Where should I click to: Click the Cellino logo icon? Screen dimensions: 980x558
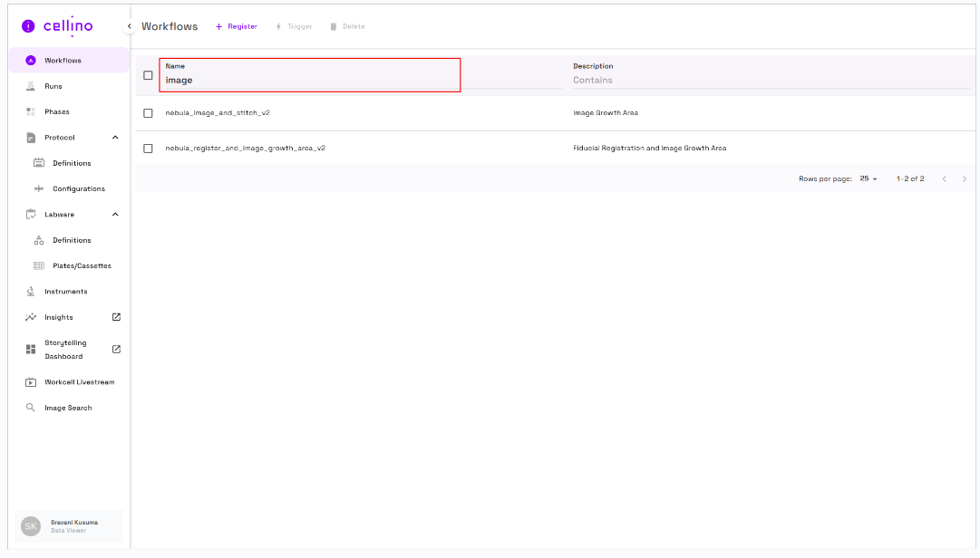[28, 26]
